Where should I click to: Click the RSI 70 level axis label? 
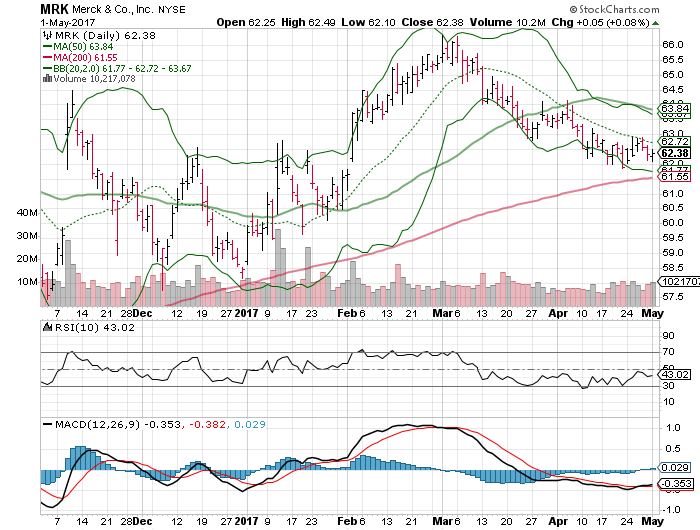click(668, 352)
